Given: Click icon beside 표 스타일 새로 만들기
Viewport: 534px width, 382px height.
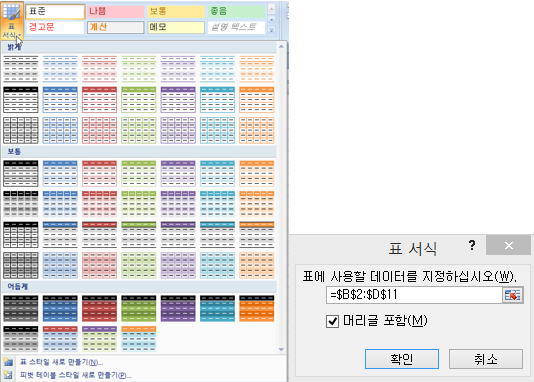Looking at the screenshot, I should pos(8,362).
